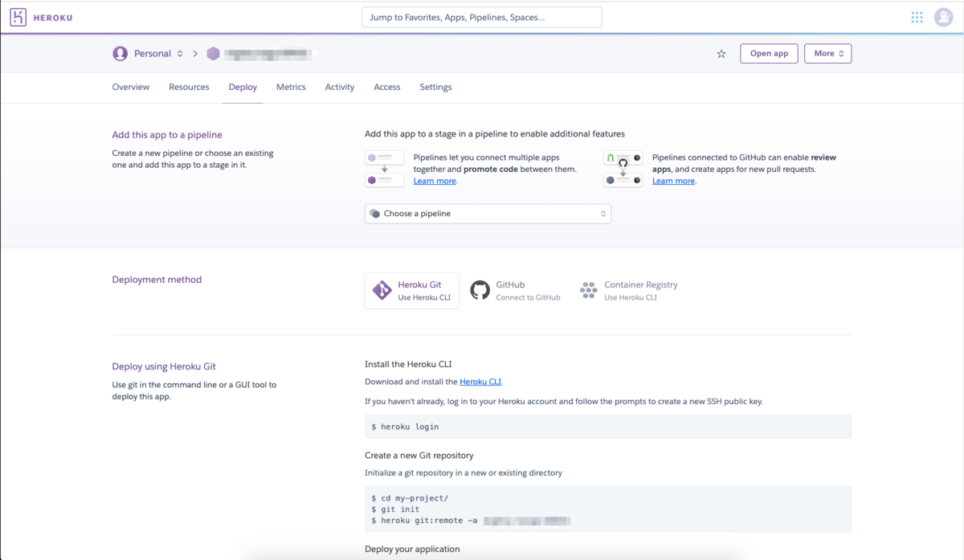The image size is (964, 560).
Task: Switch to the Overview tab
Action: (x=131, y=87)
